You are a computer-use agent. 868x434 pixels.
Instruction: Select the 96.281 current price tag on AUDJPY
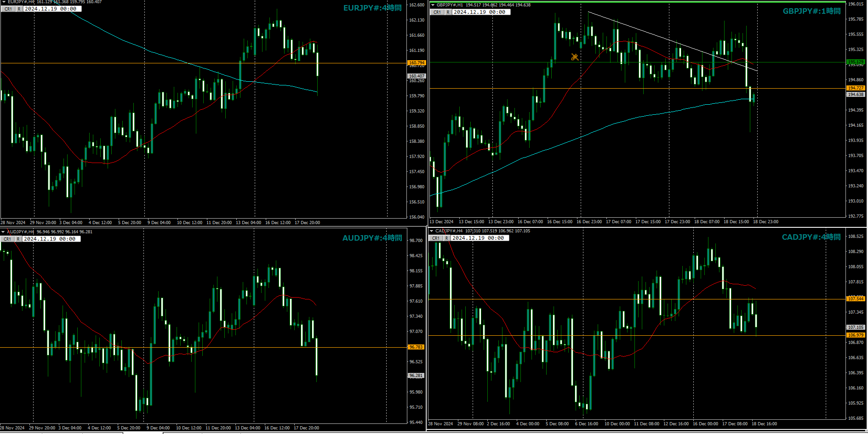(416, 376)
